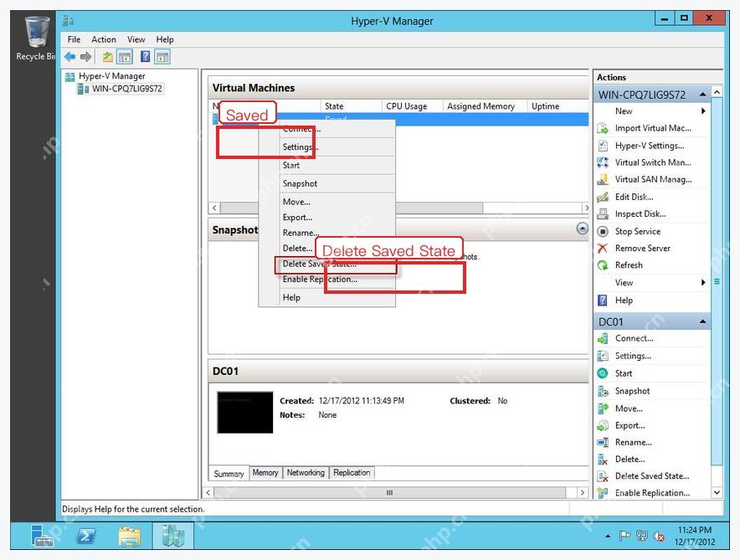Open the Action menu
The width and height of the screenshot is (740, 560).
[x=104, y=39]
